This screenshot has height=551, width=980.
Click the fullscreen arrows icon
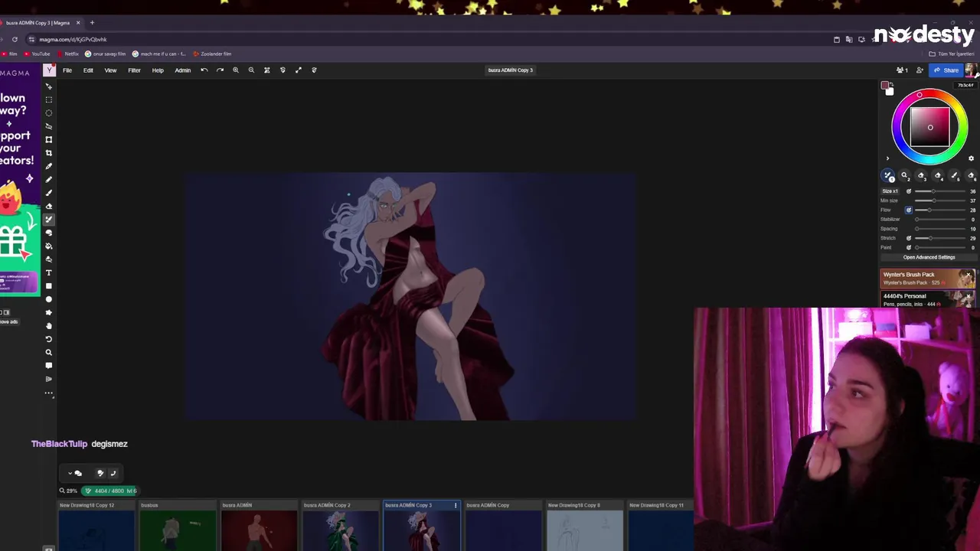point(299,70)
